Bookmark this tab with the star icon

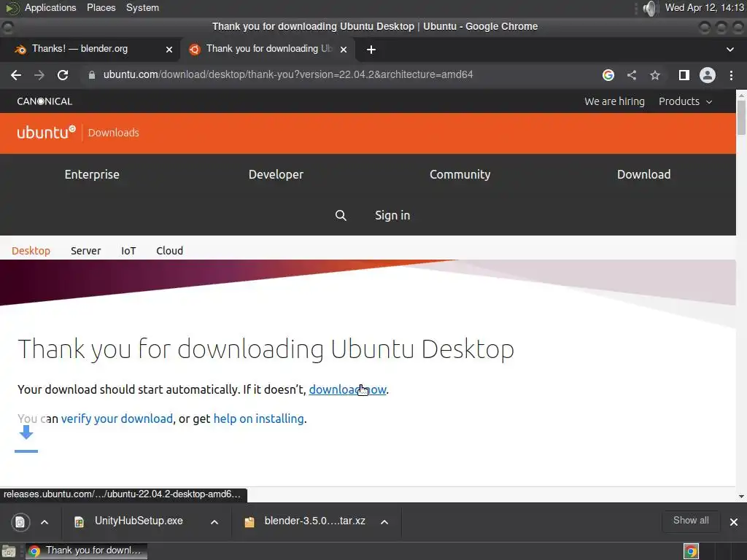(655, 75)
